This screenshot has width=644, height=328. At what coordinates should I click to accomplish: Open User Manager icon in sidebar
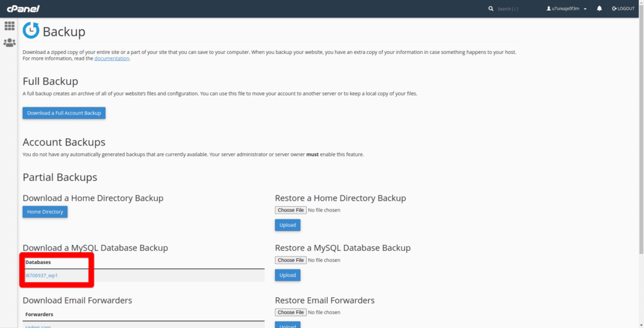[9, 43]
